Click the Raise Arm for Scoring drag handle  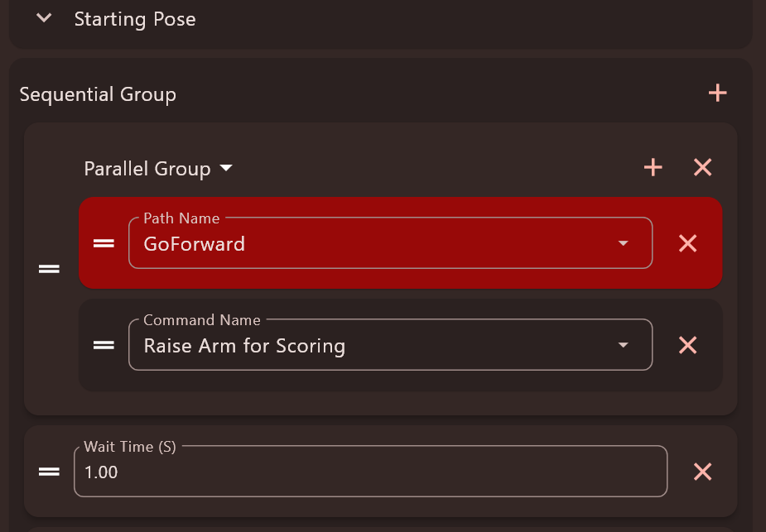tap(104, 345)
